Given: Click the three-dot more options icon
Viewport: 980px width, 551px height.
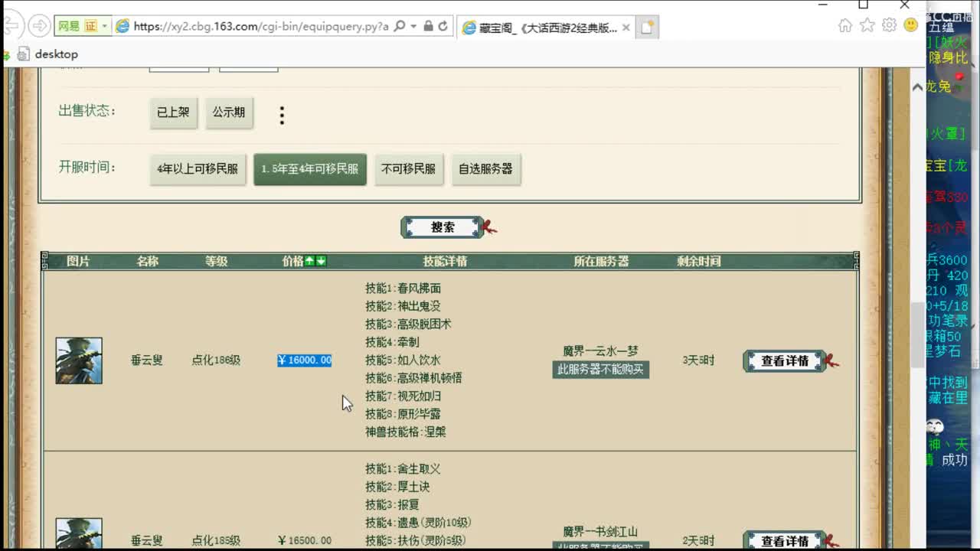Looking at the screenshot, I should (x=282, y=116).
